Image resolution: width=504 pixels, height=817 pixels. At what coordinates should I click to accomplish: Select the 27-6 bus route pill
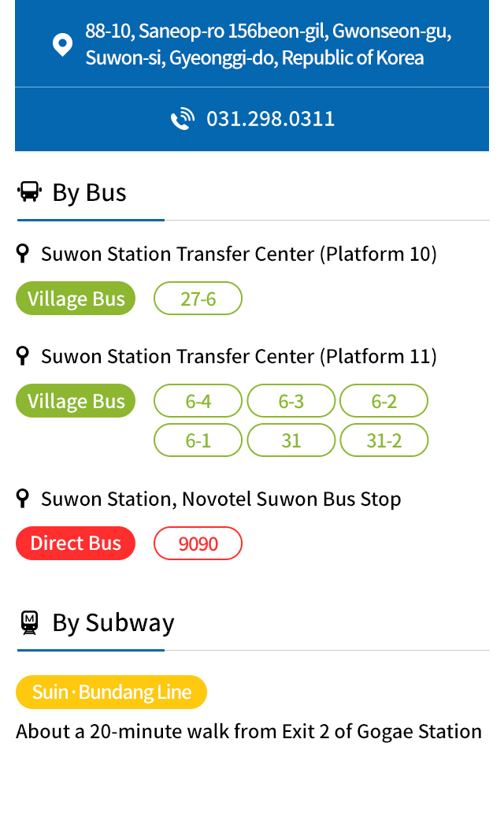198,299
